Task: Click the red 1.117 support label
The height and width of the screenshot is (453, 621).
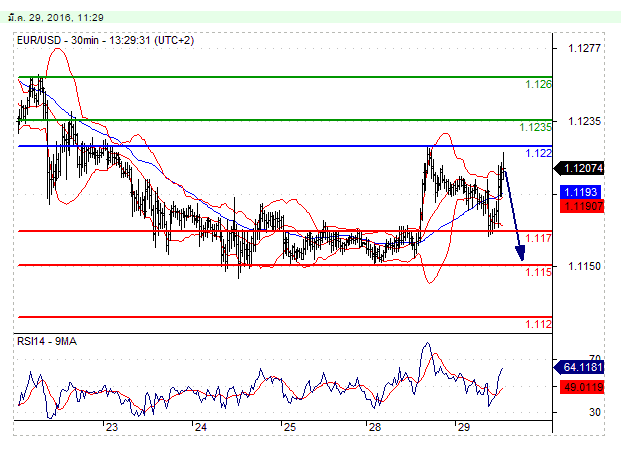Action: coord(538,238)
